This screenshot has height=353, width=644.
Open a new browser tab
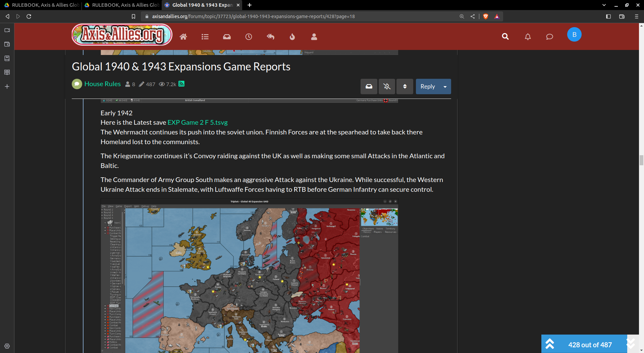[x=249, y=5]
